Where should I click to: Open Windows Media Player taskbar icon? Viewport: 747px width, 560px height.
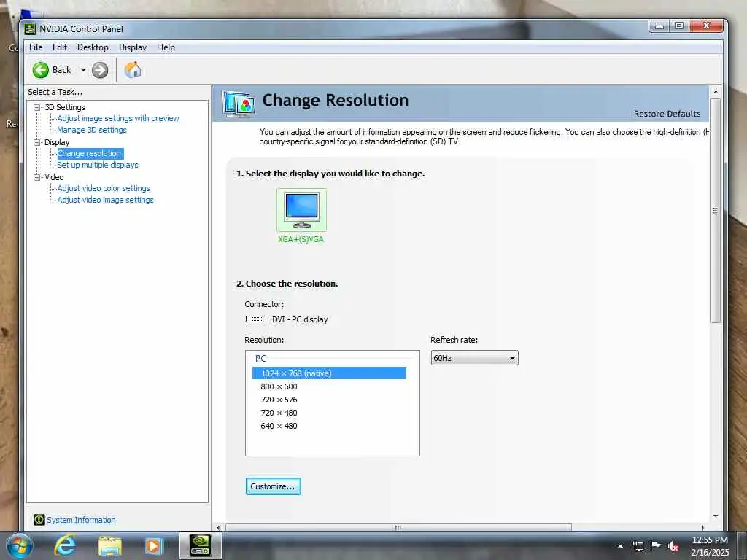click(154, 547)
